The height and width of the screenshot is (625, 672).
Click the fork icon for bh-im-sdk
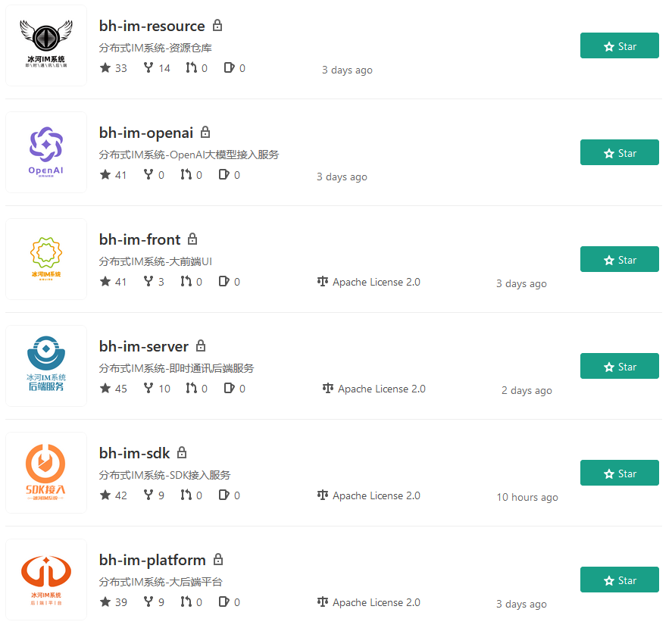point(148,495)
